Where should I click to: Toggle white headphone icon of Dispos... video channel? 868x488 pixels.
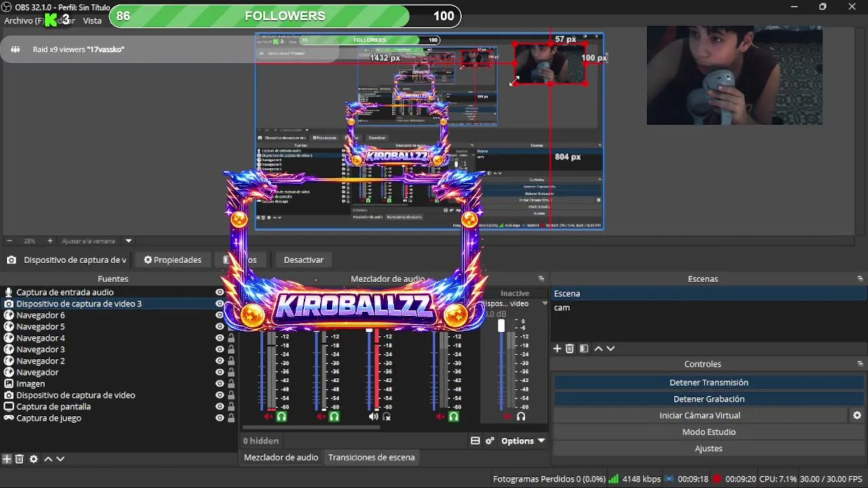521,416
